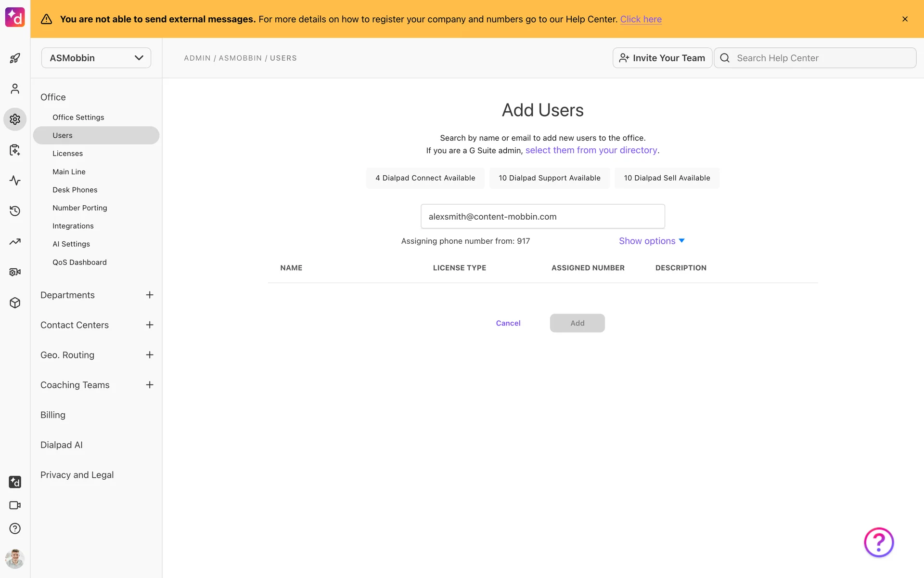Open the video camera icon near bottom
The image size is (924, 578).
15,505
